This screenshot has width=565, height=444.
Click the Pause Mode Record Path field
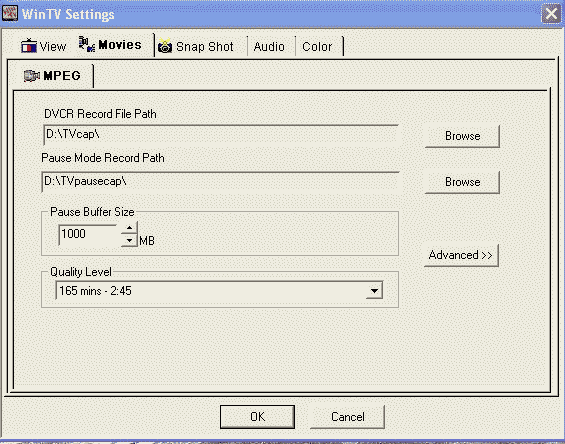pyautogui.click(x=220, y=181)
